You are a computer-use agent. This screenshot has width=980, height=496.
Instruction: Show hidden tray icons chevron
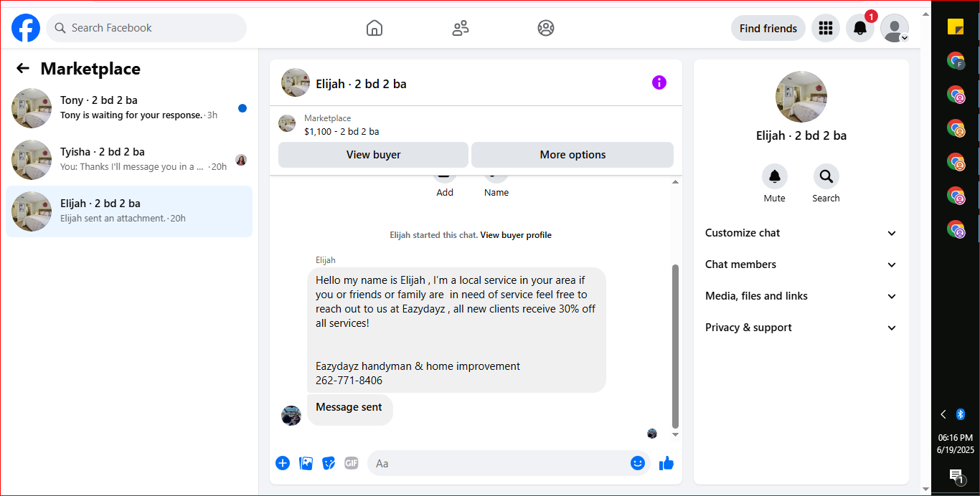(x=943, y=414)
